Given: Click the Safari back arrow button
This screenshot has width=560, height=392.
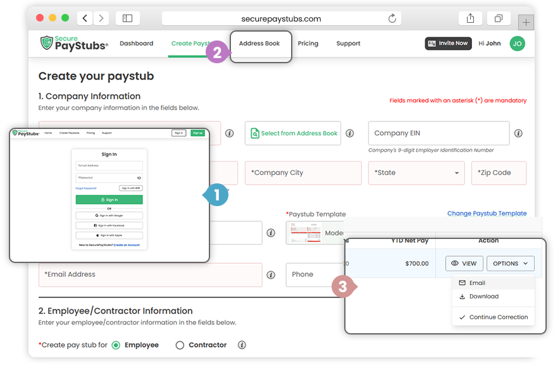Looking at the screenshot, I should pos(85,18).
